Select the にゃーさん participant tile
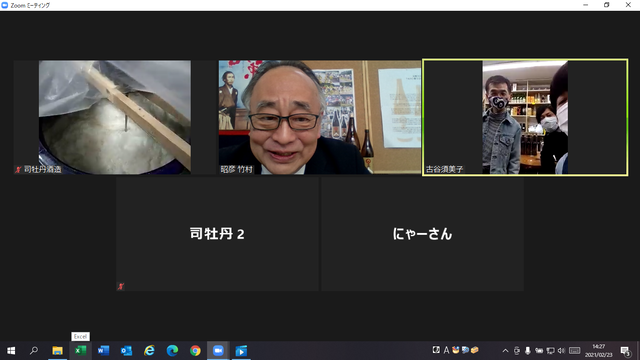 click(x=422, y=234)
